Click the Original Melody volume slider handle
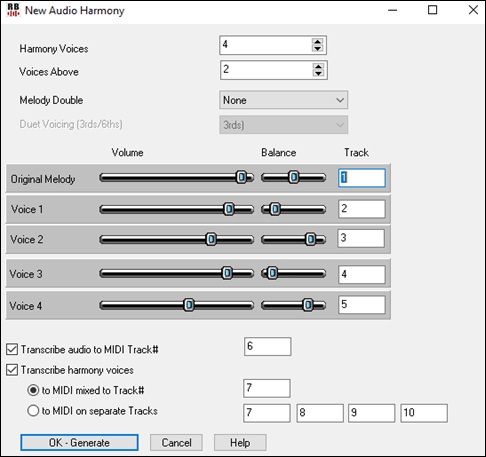This screenshot has height=457, width=486. [241, 177]
